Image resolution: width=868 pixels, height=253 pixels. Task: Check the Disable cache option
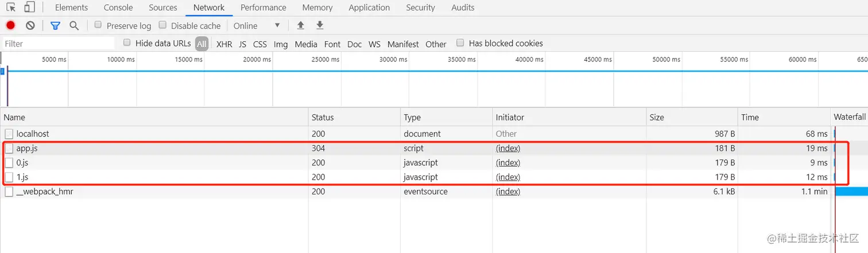[162, 25]
